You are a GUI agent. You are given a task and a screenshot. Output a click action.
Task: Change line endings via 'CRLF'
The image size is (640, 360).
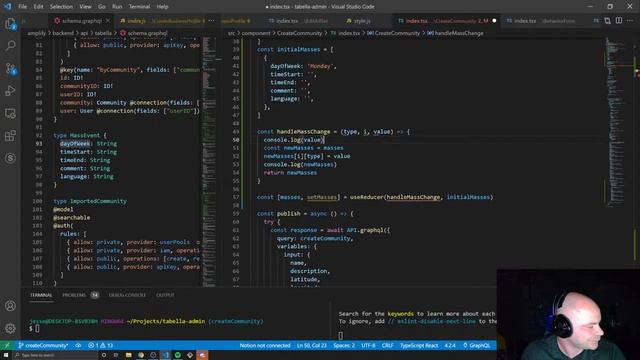click(x=387, y=345)
